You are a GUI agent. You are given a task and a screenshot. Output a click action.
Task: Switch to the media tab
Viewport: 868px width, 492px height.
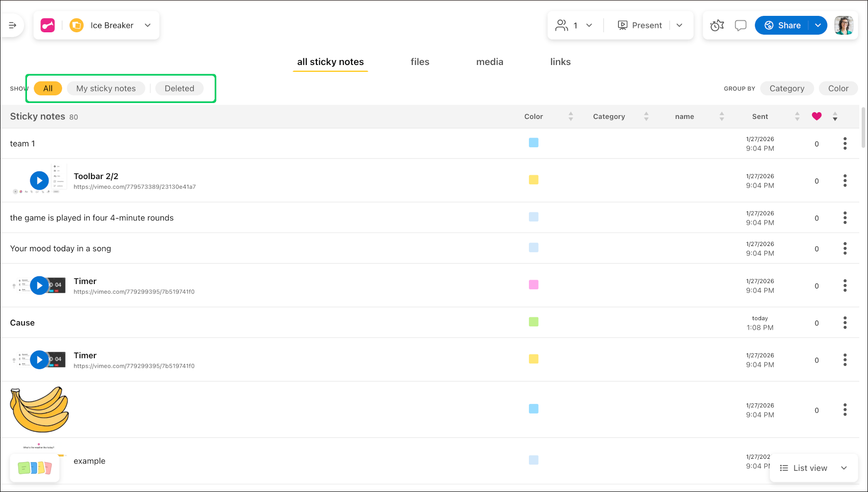[489, 62]
